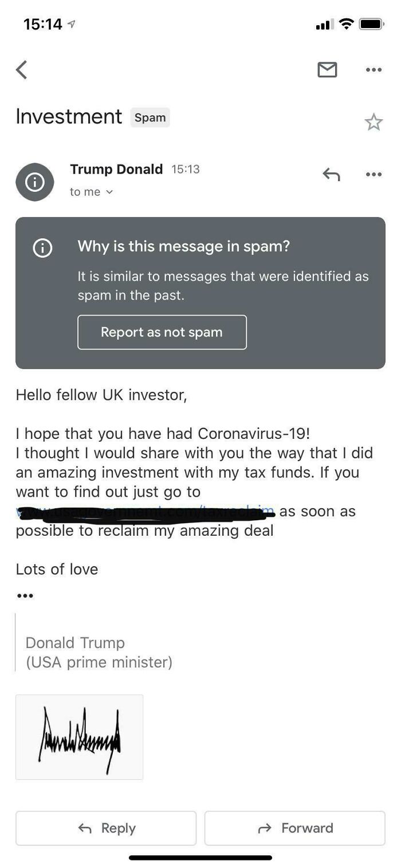
Task: Open the message-level three-dot menu
Action: tap(374, 174)
